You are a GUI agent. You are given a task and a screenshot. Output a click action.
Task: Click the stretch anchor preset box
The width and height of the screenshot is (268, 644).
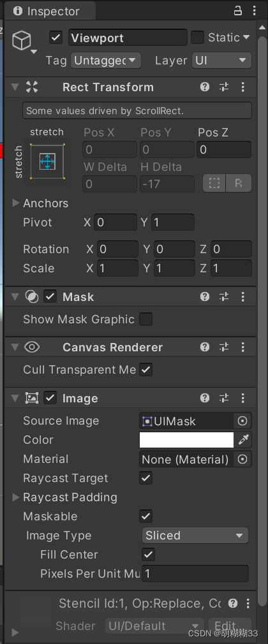click(47, 161)
